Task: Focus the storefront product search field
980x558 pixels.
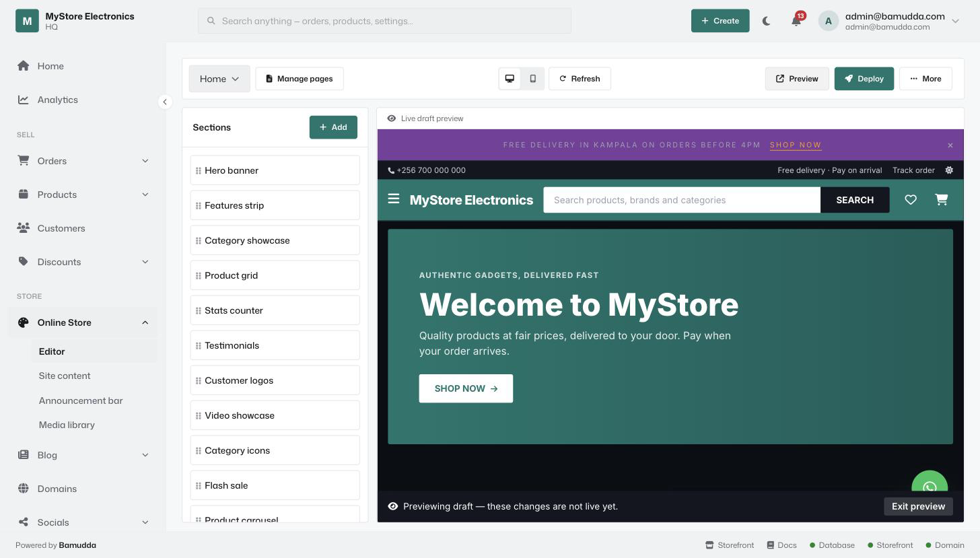Action: click(682, 200)
